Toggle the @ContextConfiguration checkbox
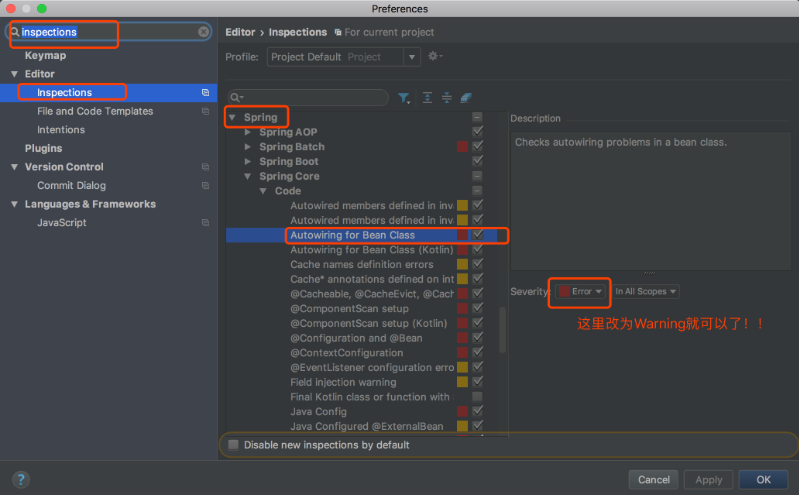This screenshot has width=799, height=495. coord(477,352)
